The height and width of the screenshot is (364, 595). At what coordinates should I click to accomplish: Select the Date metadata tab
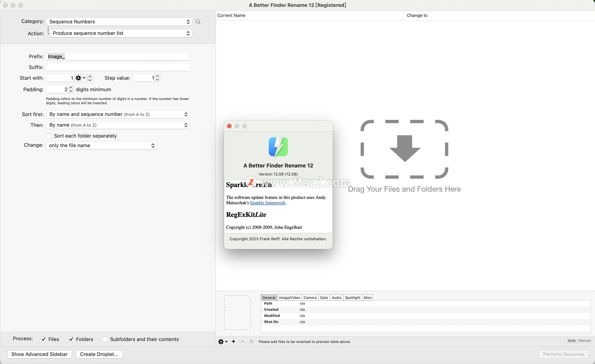(x=324, y=298)
